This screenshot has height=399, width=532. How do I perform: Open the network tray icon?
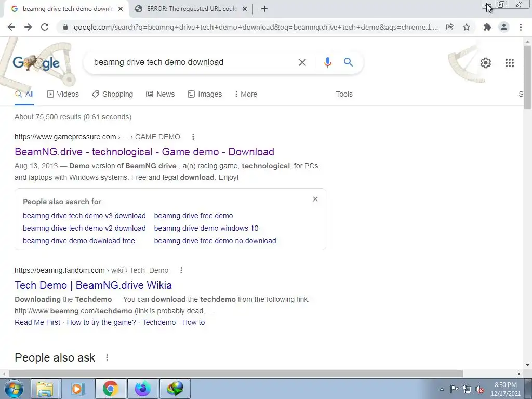[x=467, y=389]
